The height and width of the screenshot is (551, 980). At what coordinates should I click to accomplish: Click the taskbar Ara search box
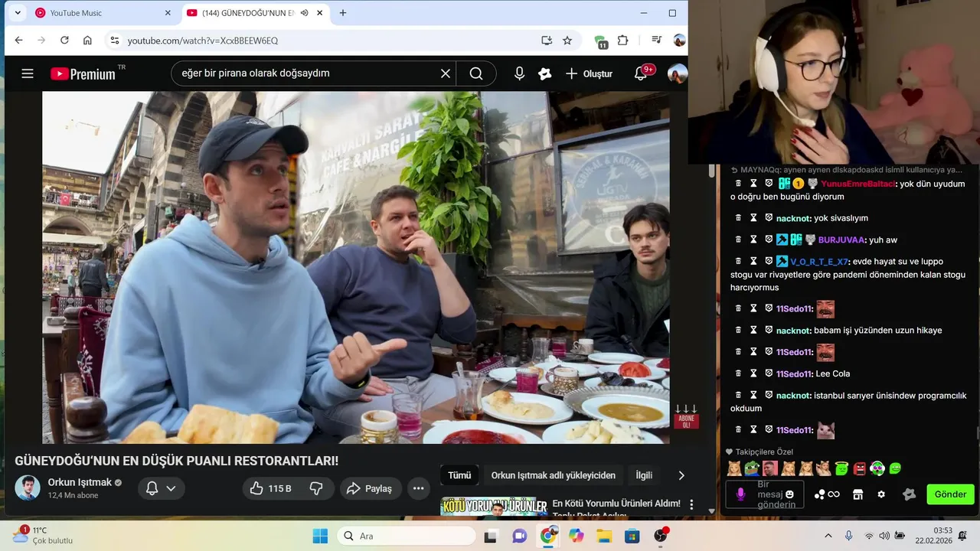coord(406,536)
